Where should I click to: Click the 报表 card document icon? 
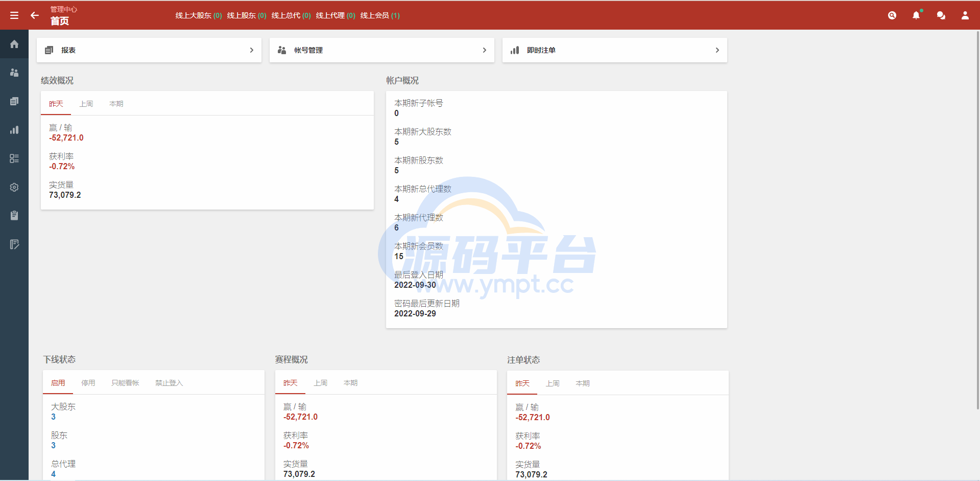click(x=49, y=50)
